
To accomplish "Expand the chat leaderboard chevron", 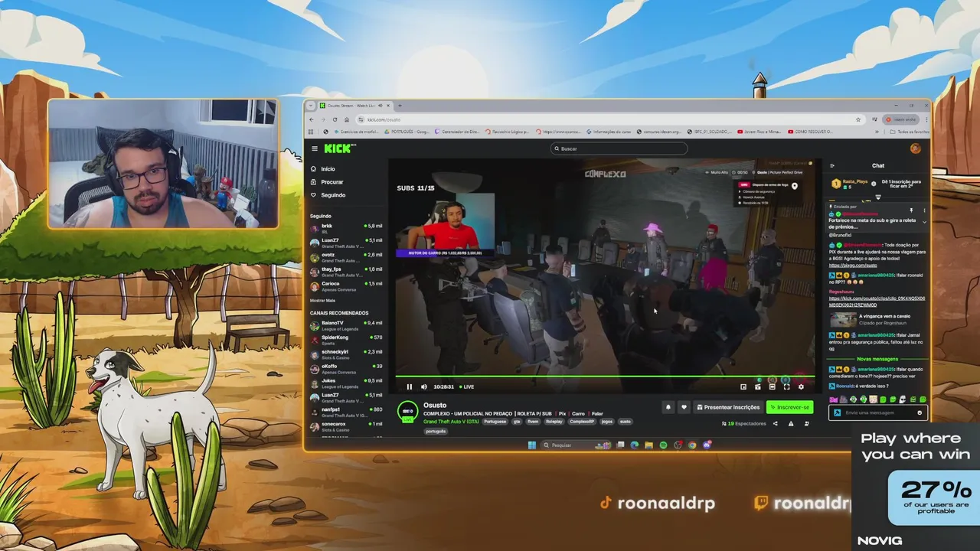I will 878,197.
